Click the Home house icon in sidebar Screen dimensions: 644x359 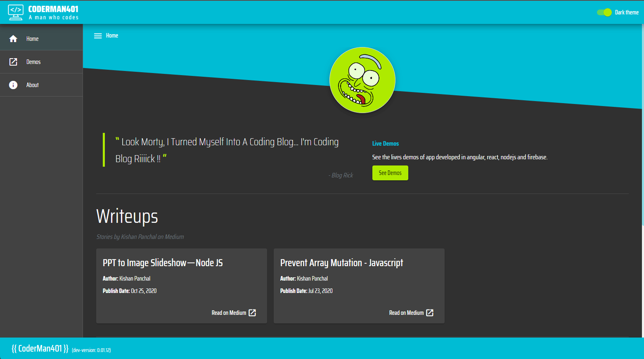pos(13,39)
